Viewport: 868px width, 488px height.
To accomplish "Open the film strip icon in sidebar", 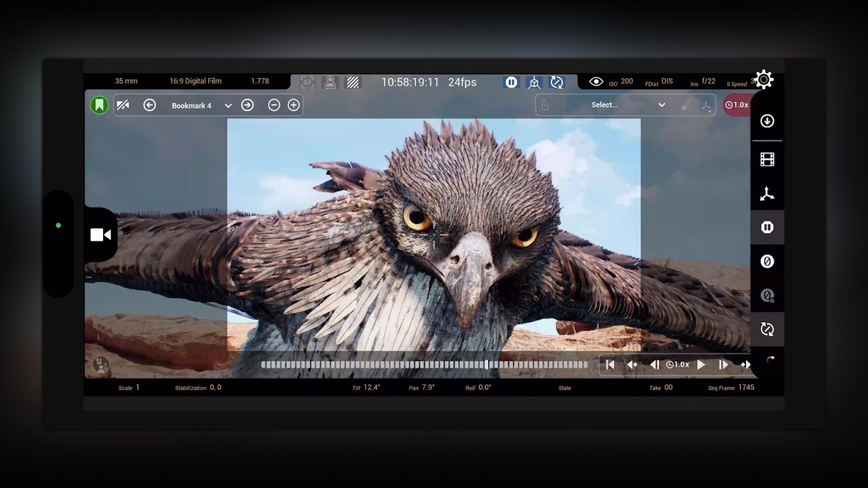I will pos(767,160).
